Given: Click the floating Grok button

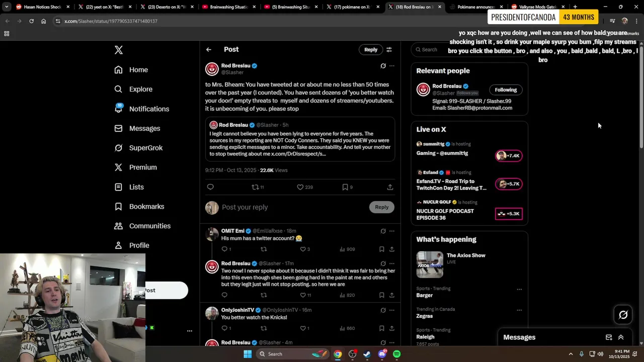Looking at the screenshot, I should tap(623, 315).
